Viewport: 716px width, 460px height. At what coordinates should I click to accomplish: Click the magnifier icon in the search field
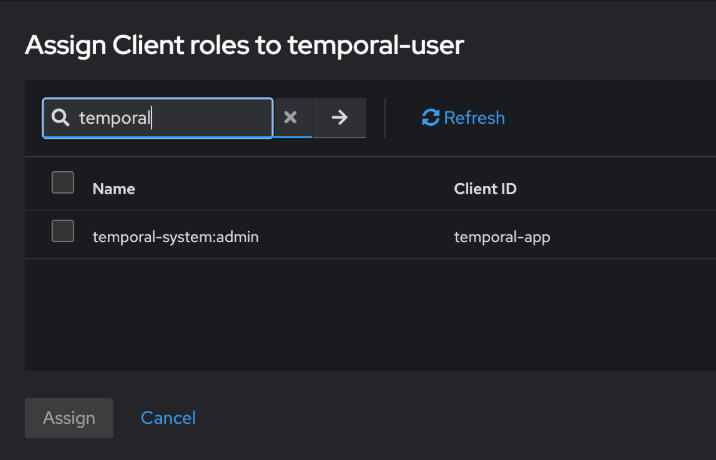click(x=60, y=117)
